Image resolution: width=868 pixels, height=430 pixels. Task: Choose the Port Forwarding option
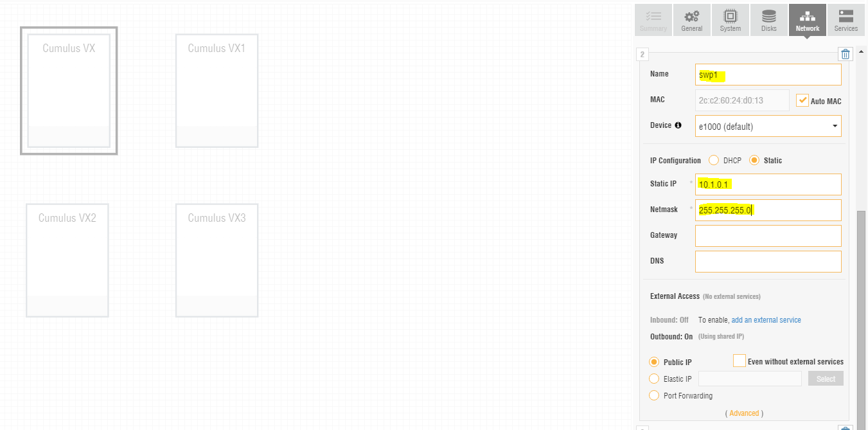(654, 395)
